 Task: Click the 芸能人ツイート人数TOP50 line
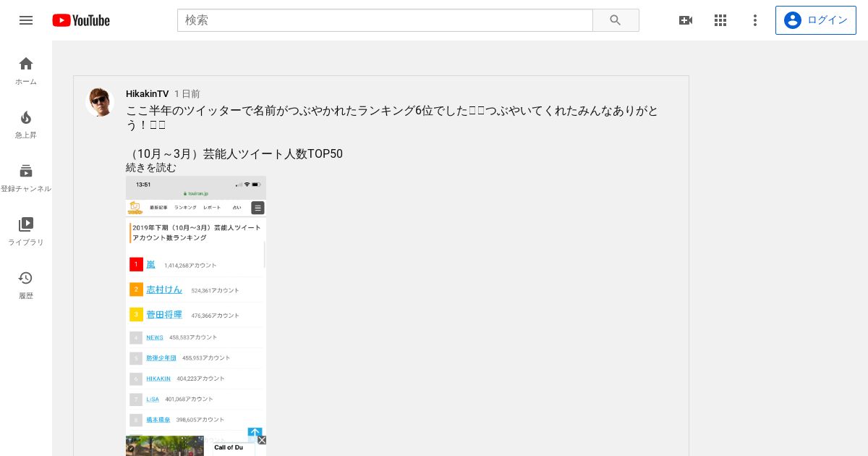point(234,154)
